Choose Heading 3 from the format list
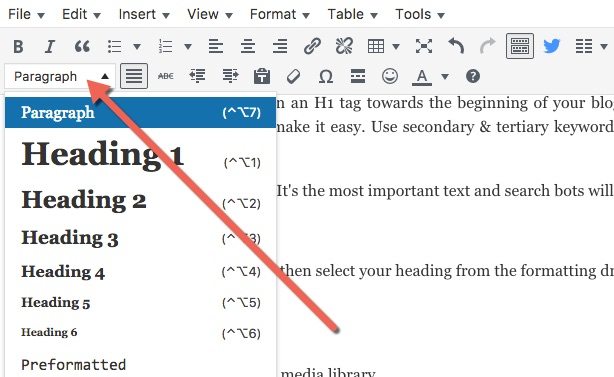Screen dimensions: 614x377 pyautogui.click(x=141, y=238)
